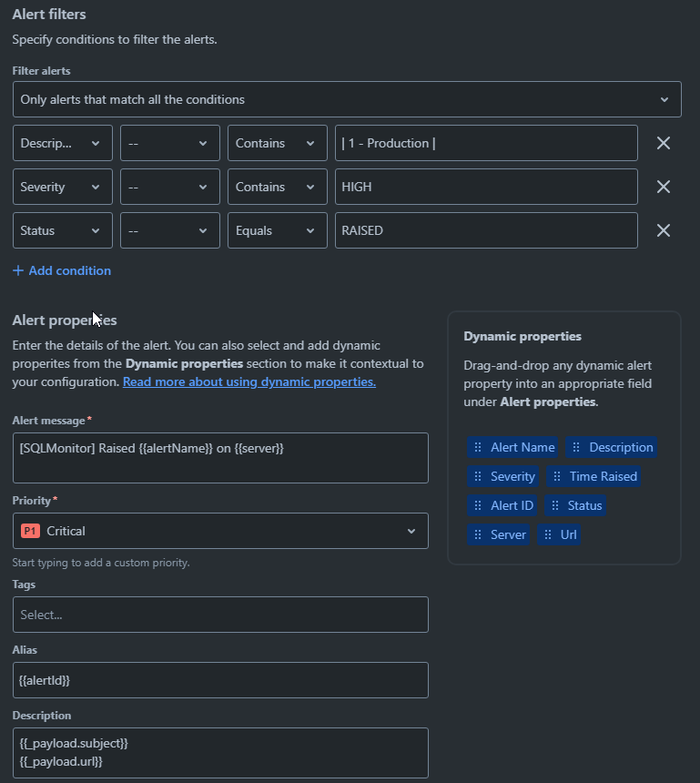Select the Server dynamic property chip

498,534
